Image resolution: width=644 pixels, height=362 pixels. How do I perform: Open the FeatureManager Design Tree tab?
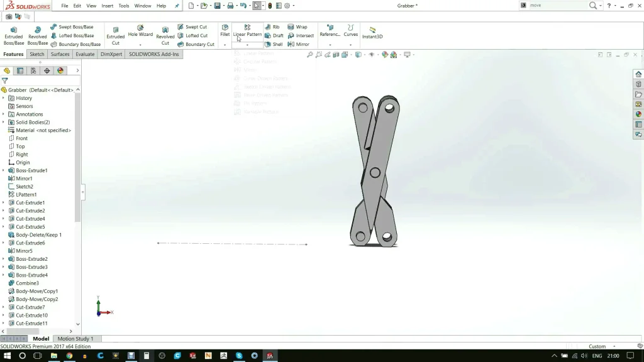[7, 70]
